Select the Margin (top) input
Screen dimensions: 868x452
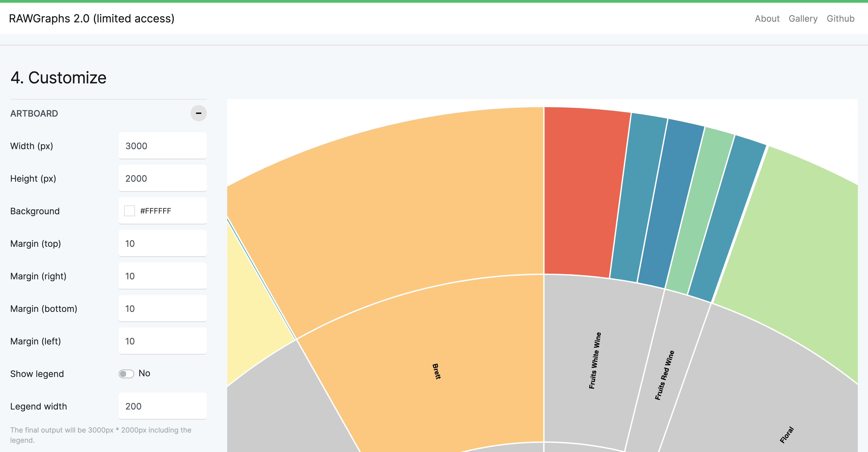[163, 243]
